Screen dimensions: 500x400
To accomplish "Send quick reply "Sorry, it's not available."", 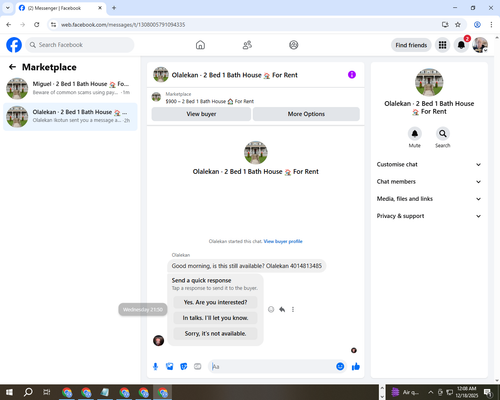I will pos(215,334).
